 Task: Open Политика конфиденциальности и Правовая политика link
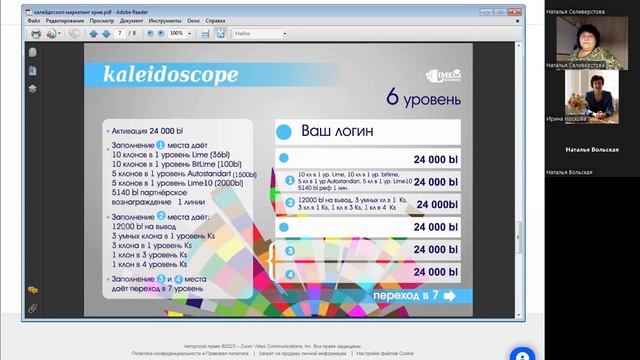click(x=190, y=353)
